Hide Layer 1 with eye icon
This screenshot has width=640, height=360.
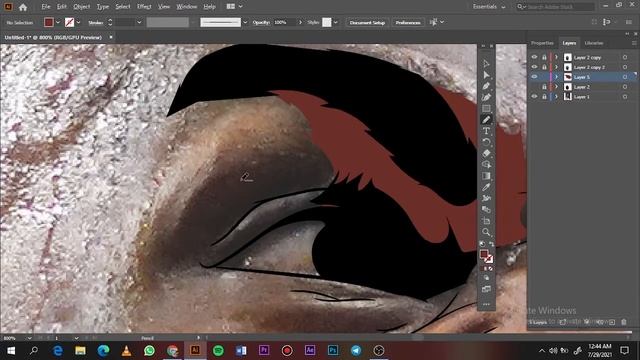tap(534, 96)
